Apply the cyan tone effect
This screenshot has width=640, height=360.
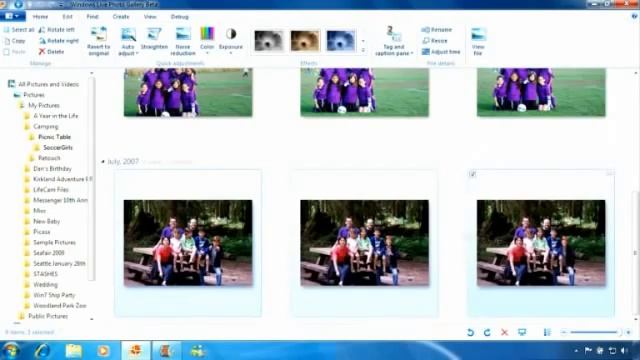(340, 40)
